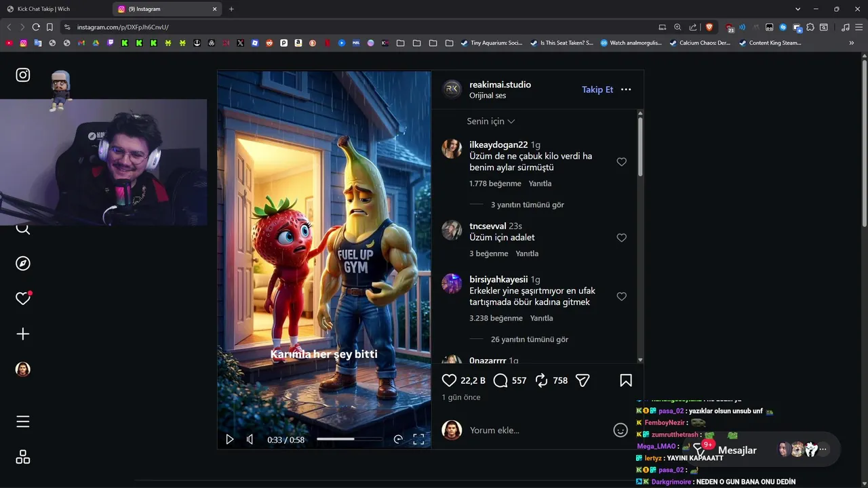This screenshot has width=868, height=488.
Task: Open reakimai.studio profile link
Action: (x=500, y=85)
